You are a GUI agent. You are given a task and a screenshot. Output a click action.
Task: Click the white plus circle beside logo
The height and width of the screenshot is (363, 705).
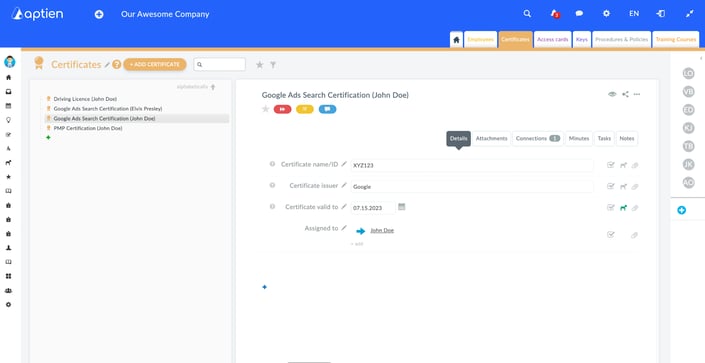tap(99, 14)
